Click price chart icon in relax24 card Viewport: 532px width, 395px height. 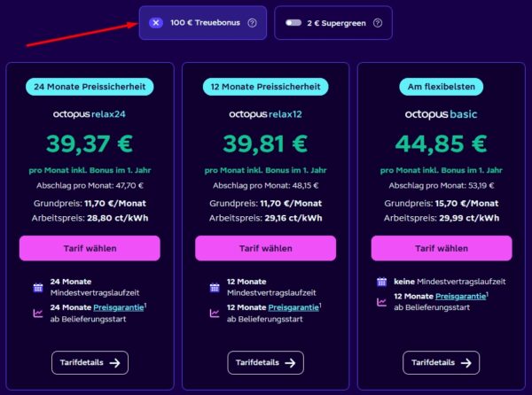click(39, 313)
